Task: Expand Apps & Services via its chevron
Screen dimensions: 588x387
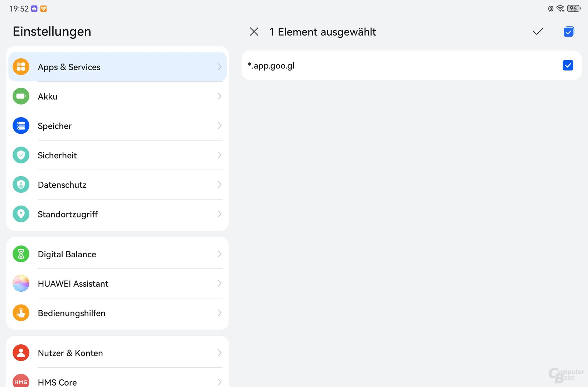Action: (219, 67)
